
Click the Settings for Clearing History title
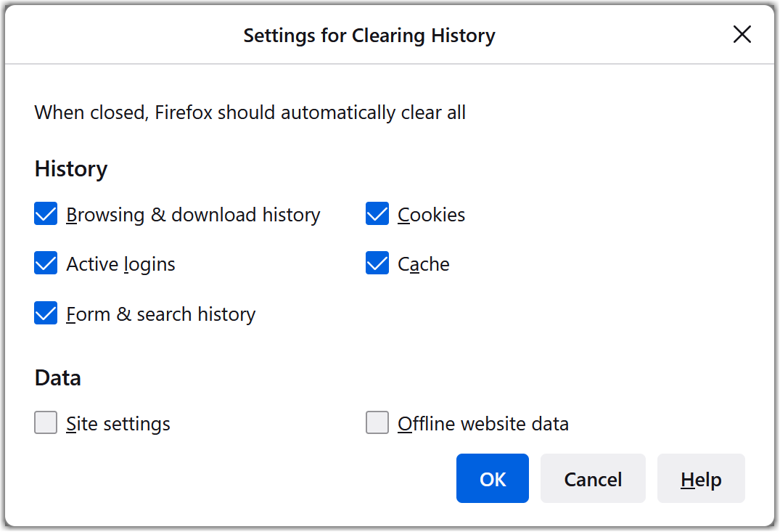(369, 35)
